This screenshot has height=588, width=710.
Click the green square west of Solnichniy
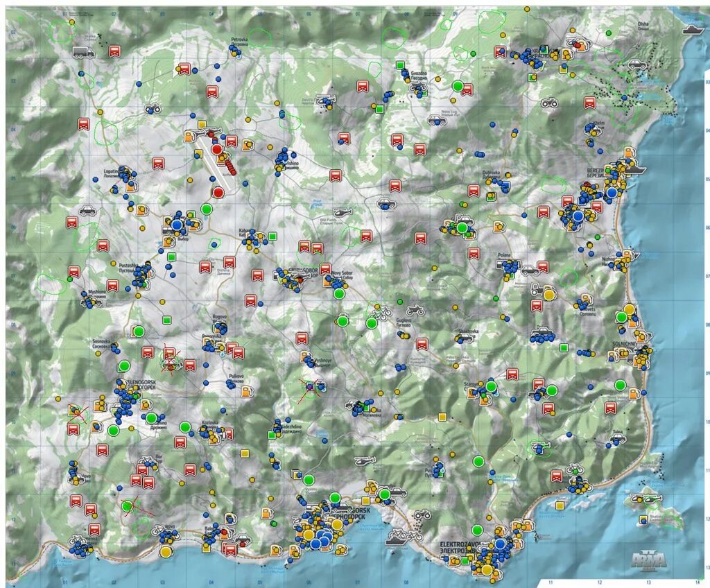point(564,348)
